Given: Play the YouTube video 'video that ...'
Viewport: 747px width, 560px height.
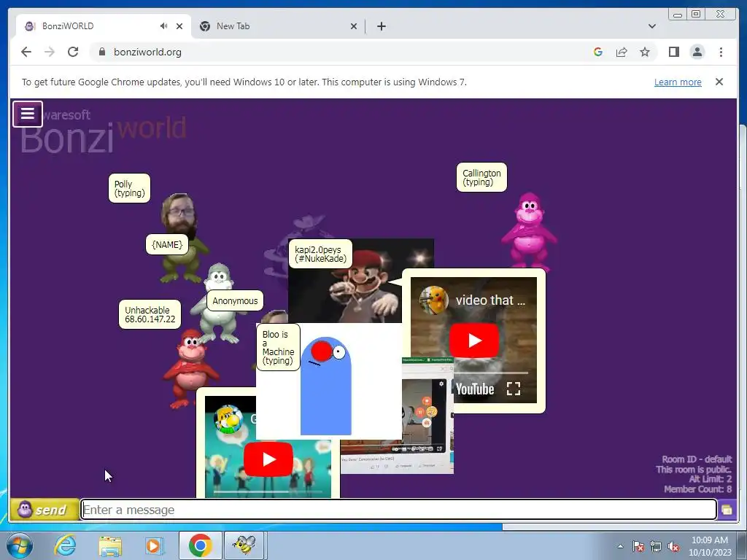Looking at the screenshot, I should (x=474, y=341).
